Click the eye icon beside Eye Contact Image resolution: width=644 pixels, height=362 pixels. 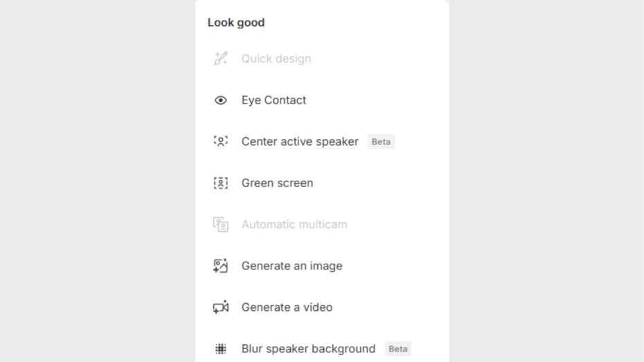click(x=220, y=100)
